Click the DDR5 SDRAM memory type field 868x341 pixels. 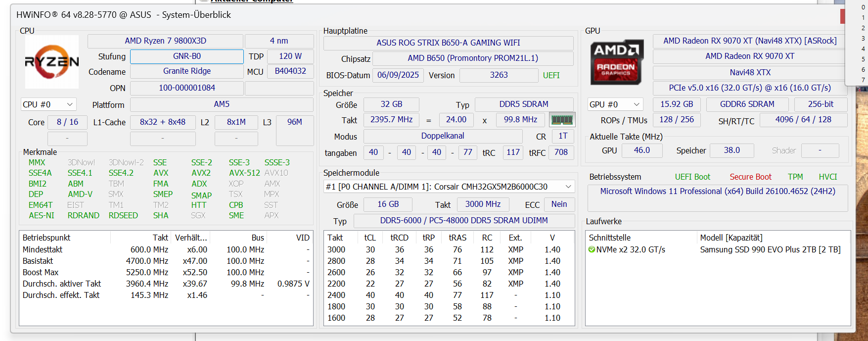[x=524, y=104]
